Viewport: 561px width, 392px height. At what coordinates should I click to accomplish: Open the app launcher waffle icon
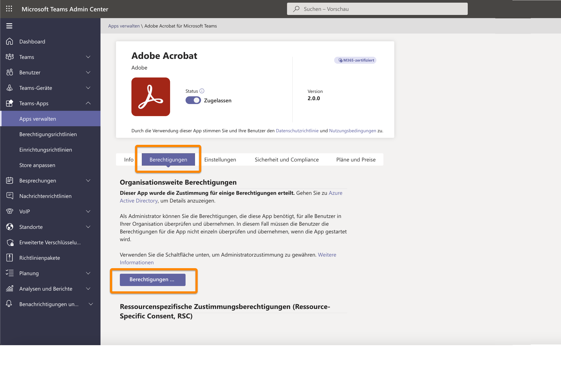[9, 9]
